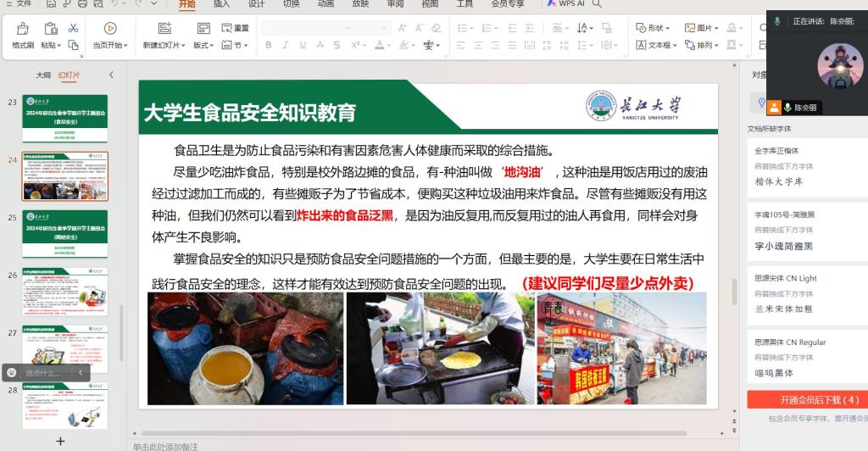This screenshot has height=451, width=868.
Task: Click the add slide plus at panel bottom
Action: (x=59, y=441)
